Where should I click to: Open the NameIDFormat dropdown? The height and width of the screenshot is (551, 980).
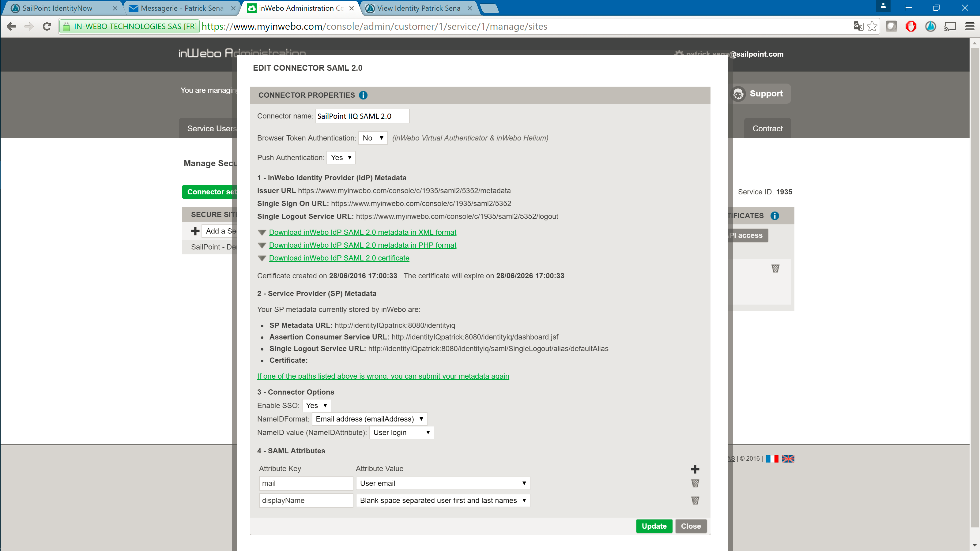tap(369, 419)
